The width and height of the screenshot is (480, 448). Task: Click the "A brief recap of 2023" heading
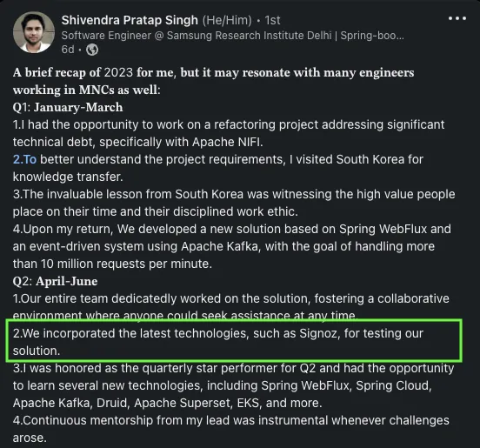click(73, 72)
